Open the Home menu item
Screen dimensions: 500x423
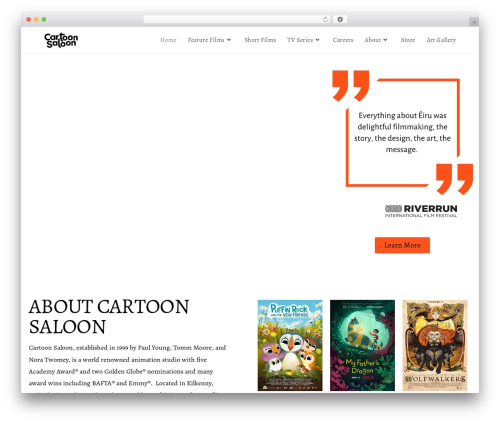pos(168,40)
